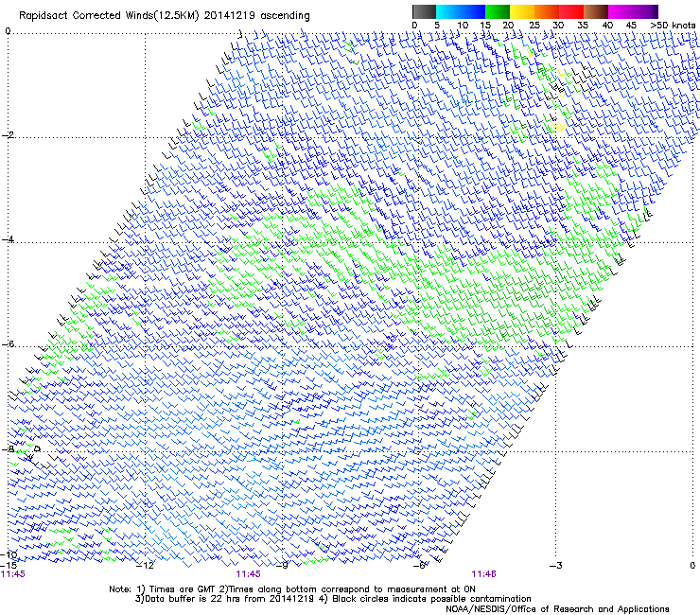Click the '-15' longitude axis label
Image resolution: width=700 pixels, height=615 pixels.
tap(9, 565)
